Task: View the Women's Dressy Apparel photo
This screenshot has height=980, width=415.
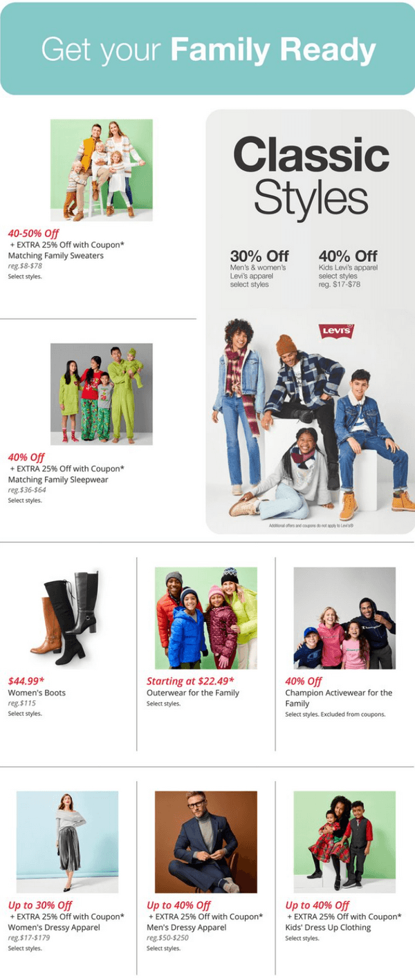Action: 67,842
